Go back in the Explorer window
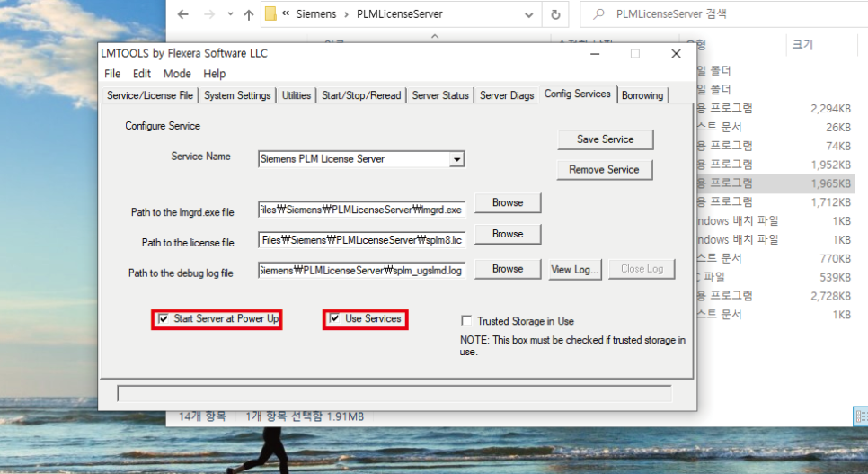868x474 pixels. (182, 14)
